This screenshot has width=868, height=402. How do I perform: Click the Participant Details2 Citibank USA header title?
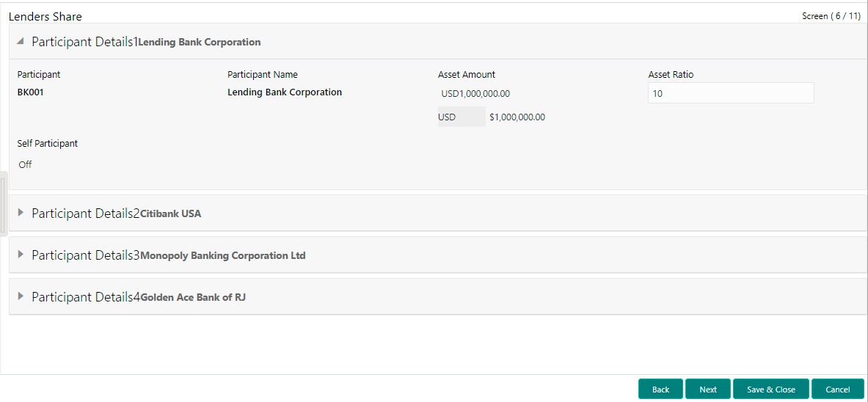[x=116, y=213]
